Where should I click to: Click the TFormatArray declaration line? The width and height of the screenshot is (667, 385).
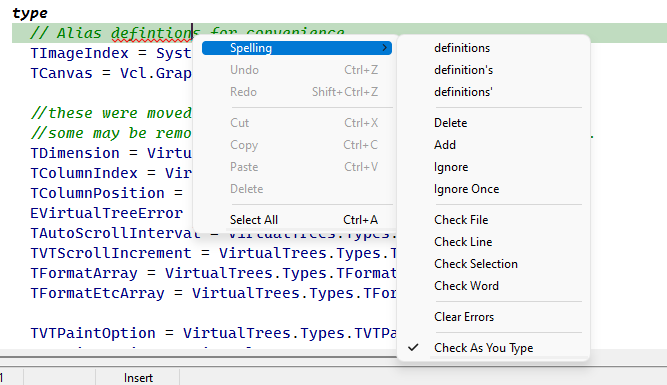pyautogui.click(x=213, y=273)
